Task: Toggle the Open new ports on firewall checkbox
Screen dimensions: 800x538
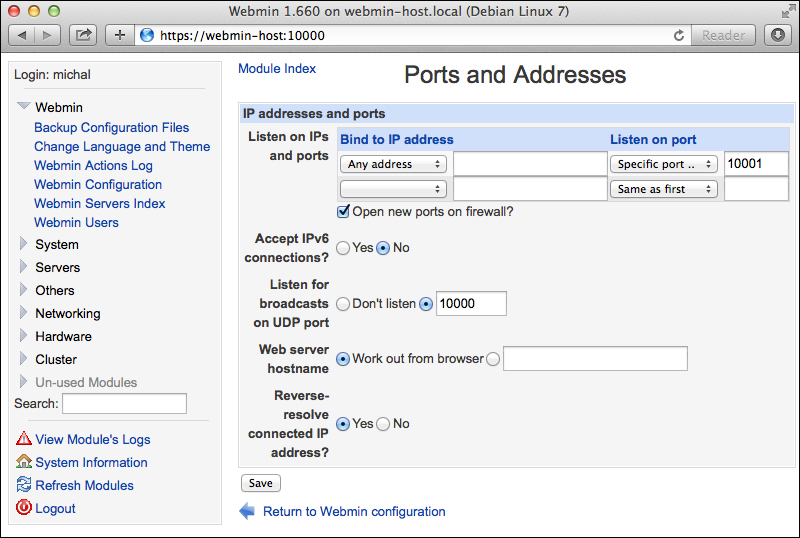Action: pyautogui.click(x=343, y=211)
